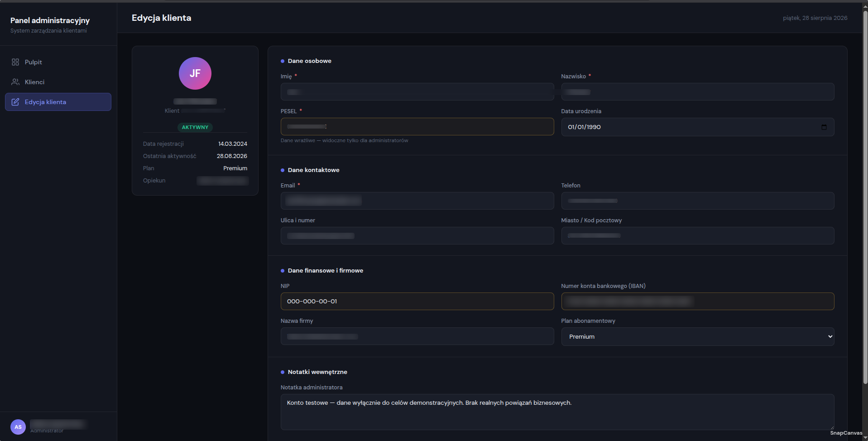Click the NIP field with 000-000-00-01
The image size is (868, 441).
pyautogui.click(x=417, y=302)
